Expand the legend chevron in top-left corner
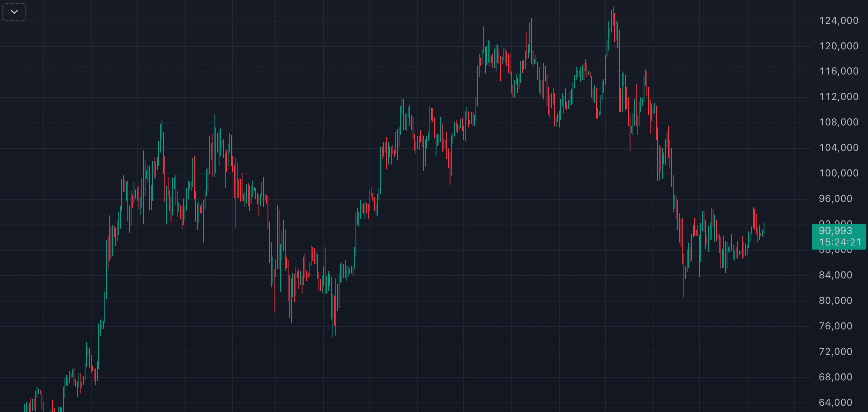Screen dimensions: 868x412 pos(14,12)
